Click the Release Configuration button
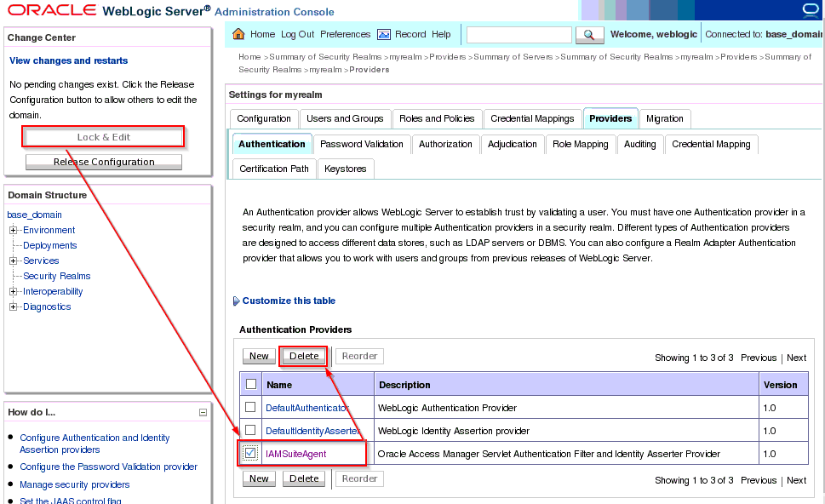The image size is (825, 504). point(104,162)
